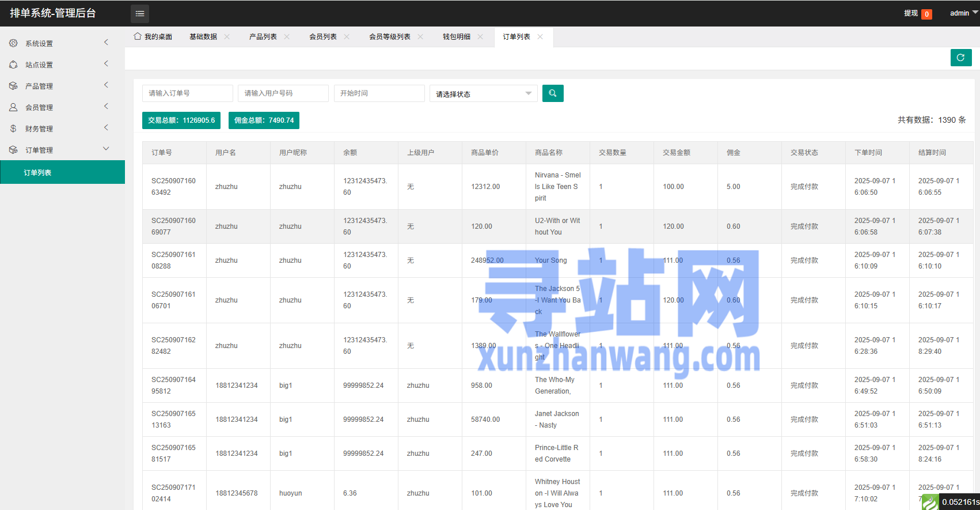Close the 订单列表 tab
980x510 pixels.
tap(540, 37)
